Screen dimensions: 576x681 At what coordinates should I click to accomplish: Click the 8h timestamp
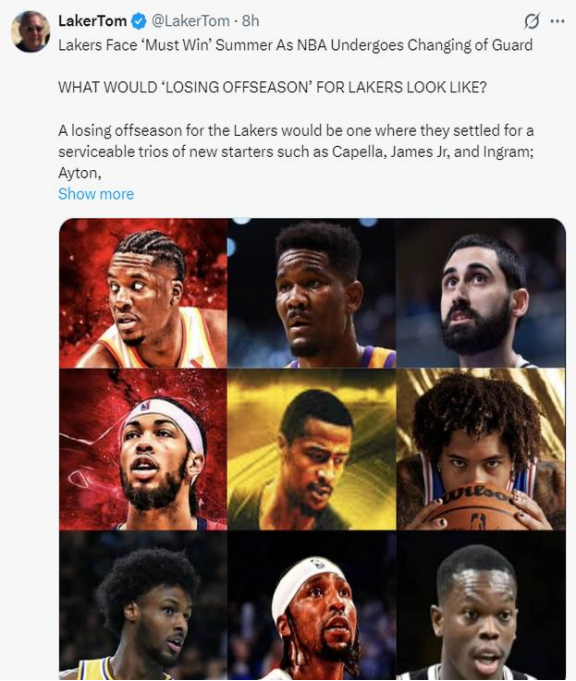(x=250, y=21)
